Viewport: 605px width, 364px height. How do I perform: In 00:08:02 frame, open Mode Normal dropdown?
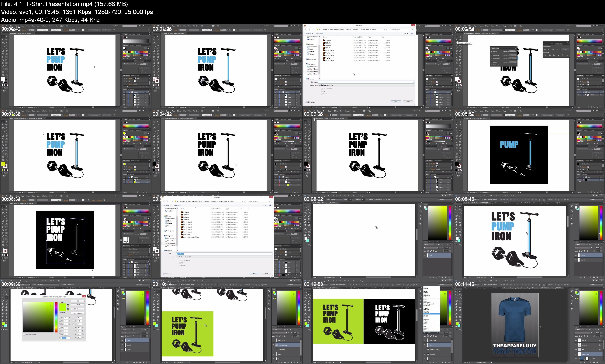(x=336, y=200)
